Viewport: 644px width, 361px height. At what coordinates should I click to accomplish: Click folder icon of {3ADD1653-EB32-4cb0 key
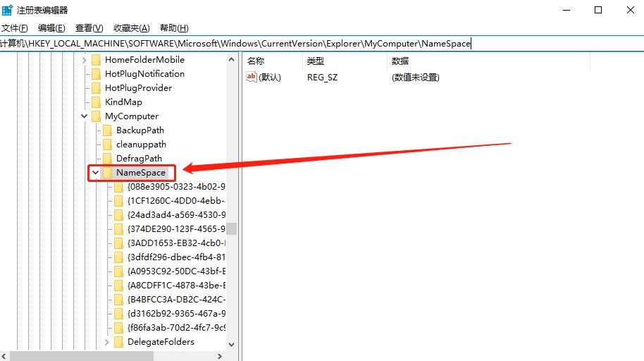point(118,243)
